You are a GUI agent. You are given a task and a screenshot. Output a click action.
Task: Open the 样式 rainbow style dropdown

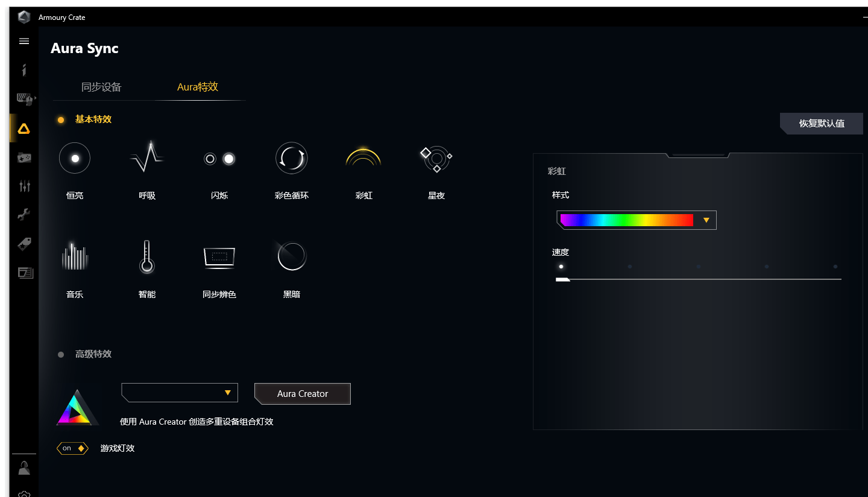[636, 220]
